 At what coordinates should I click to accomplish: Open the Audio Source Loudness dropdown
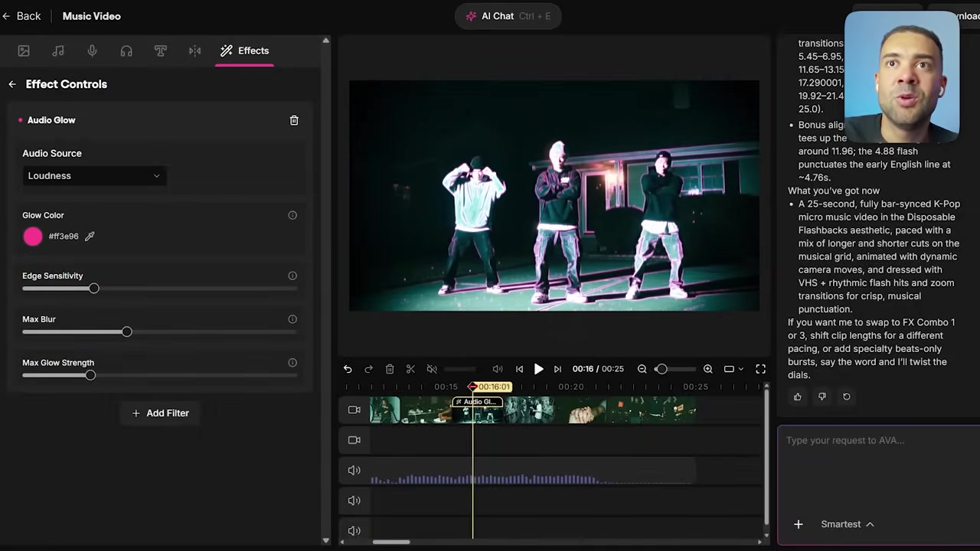[x=94, y=176]
